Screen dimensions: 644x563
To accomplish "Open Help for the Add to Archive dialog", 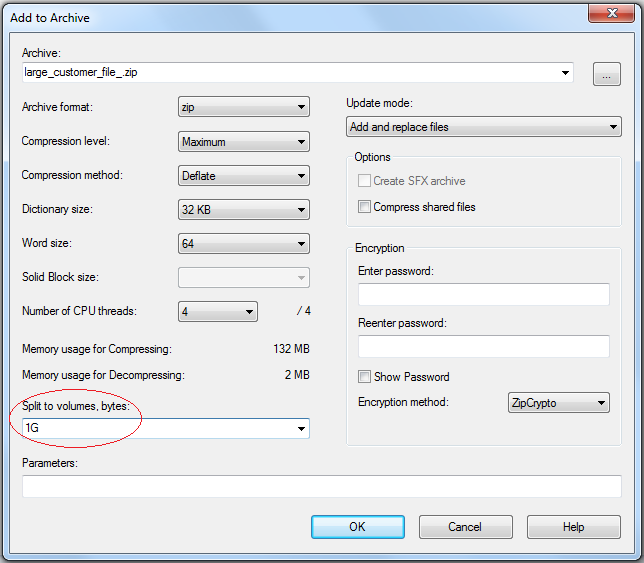I will pyautogui.click(x=573, y=527).
